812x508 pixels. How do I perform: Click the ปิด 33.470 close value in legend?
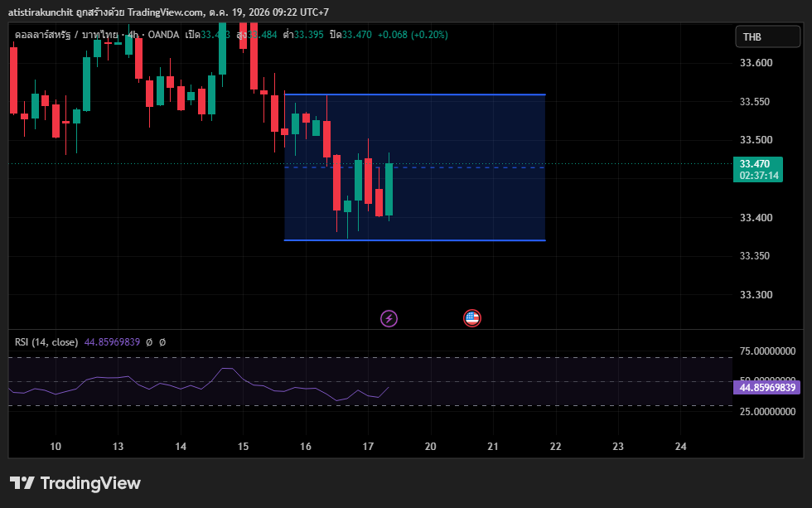click(x=350, y=35)
